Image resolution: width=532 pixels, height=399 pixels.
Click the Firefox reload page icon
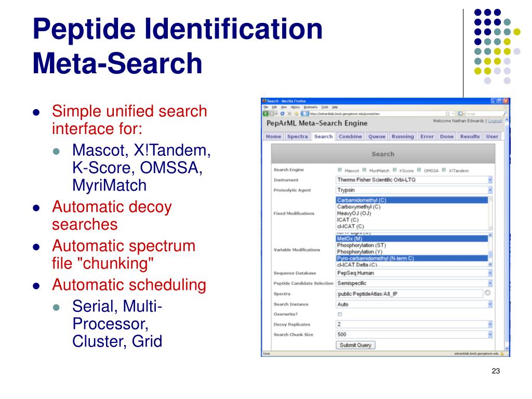point(283,114)
